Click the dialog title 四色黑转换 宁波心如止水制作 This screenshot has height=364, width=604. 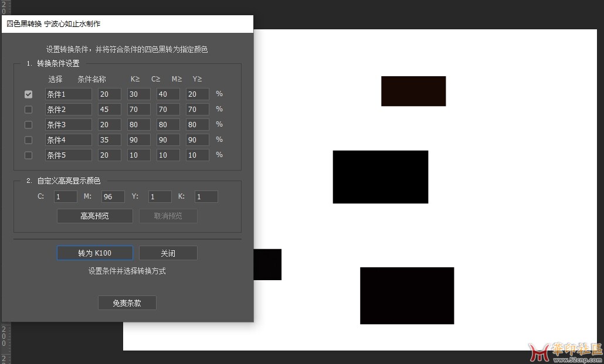pos(53,24)
